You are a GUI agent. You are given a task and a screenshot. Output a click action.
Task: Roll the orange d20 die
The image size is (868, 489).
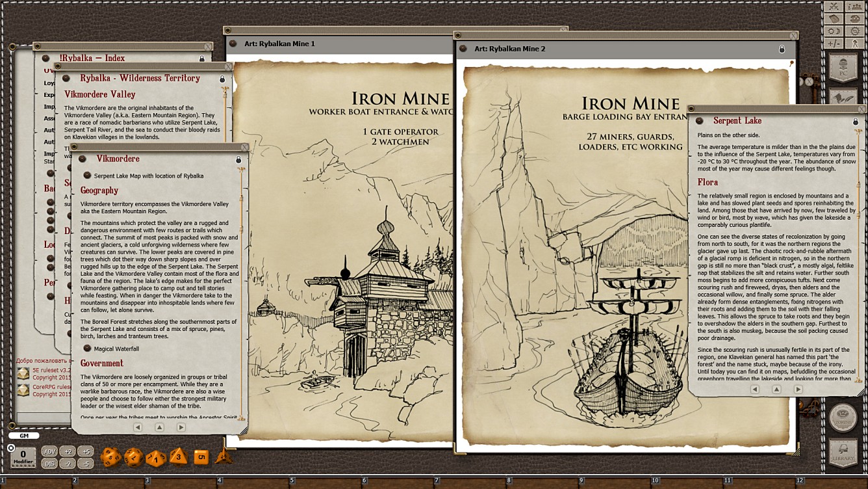110,456
